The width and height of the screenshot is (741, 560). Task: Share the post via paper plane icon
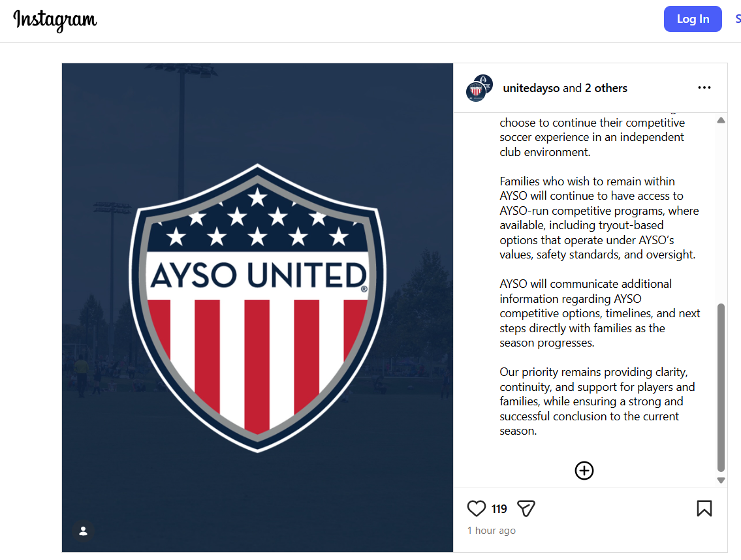(x=526, y=508)
